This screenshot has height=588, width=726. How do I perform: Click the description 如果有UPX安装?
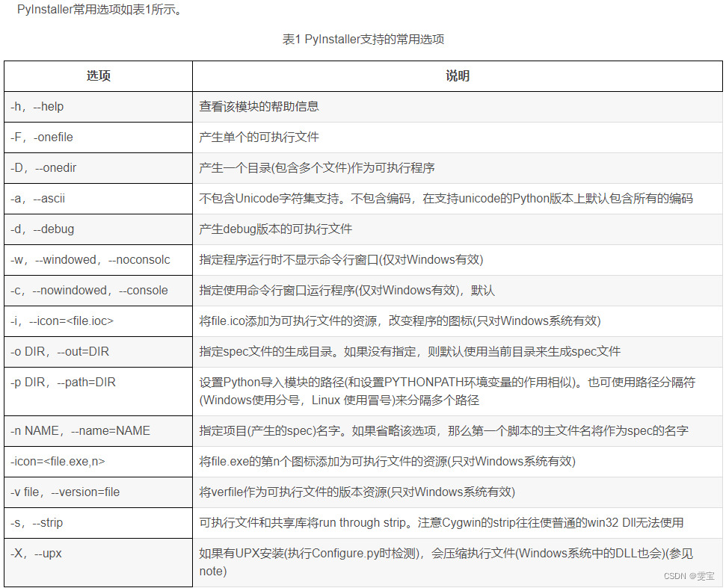click(x=458, y=562)
